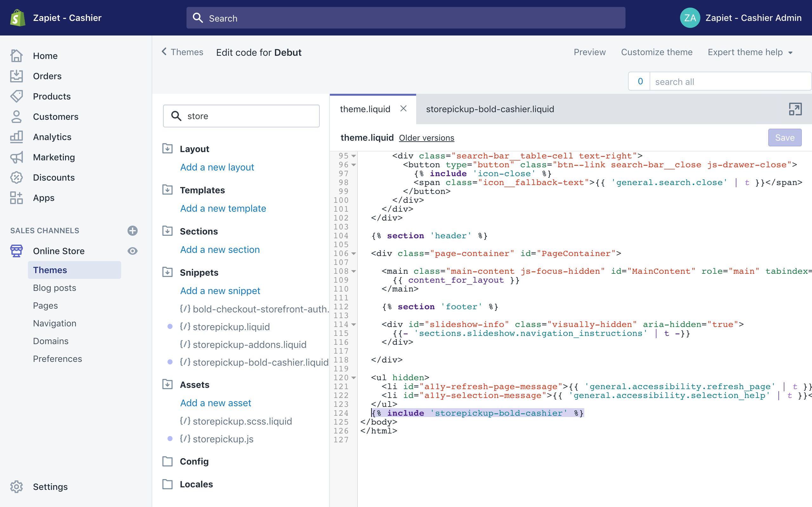
Task: Click the Save button
Action: pos(784,138)
